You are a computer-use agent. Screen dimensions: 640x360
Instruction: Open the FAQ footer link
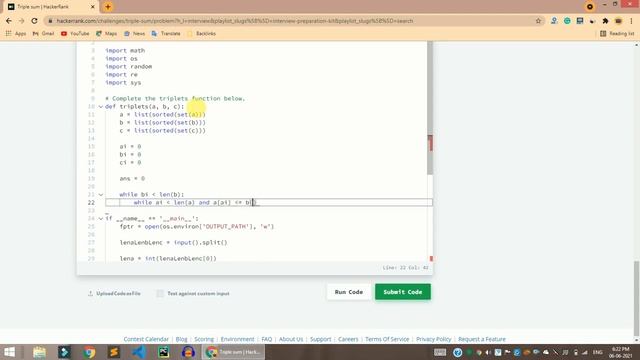pyautogui.click(x=267, y=339)
